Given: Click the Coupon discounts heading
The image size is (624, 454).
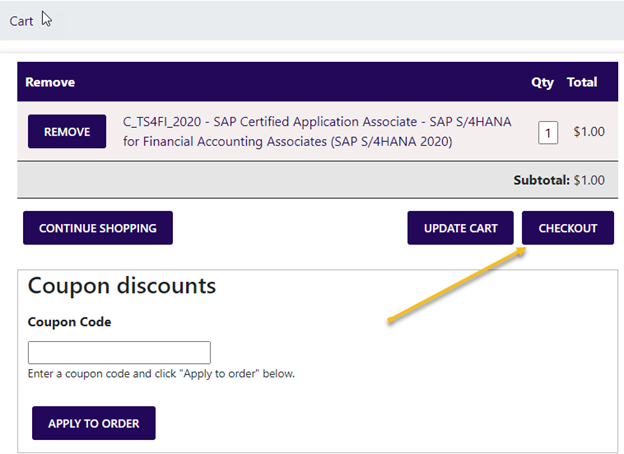Looking at the screenshot, I should pyautogui.click(x=121, y=286).
